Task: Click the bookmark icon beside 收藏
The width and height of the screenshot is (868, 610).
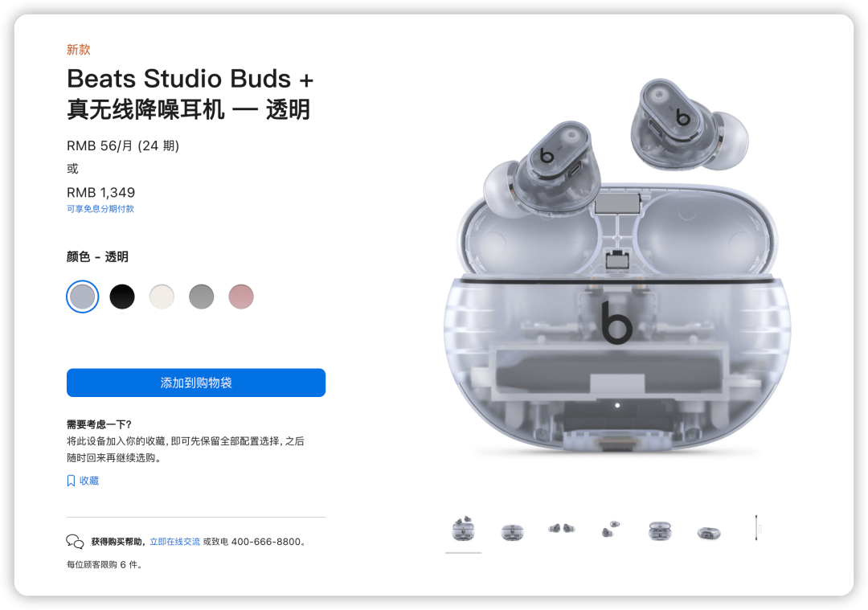Action: click(x=71, y=481)
